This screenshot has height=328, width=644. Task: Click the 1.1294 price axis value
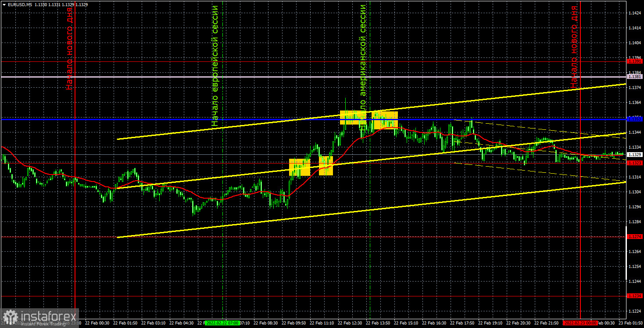point(635,207)
